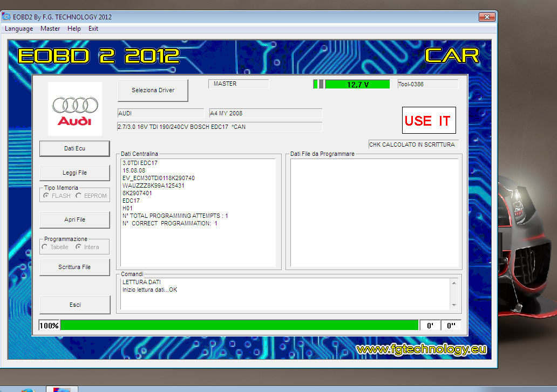This screenshot has height=392, width=557.
Task: Open the Master menu
Action: (x=50, y=29)
